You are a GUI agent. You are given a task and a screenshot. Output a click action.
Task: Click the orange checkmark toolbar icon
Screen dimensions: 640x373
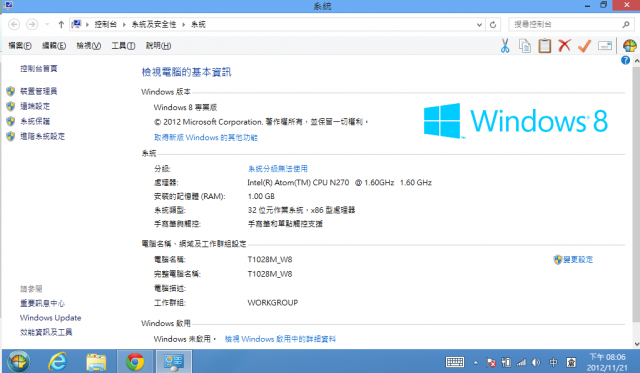[x=584, y=46]
